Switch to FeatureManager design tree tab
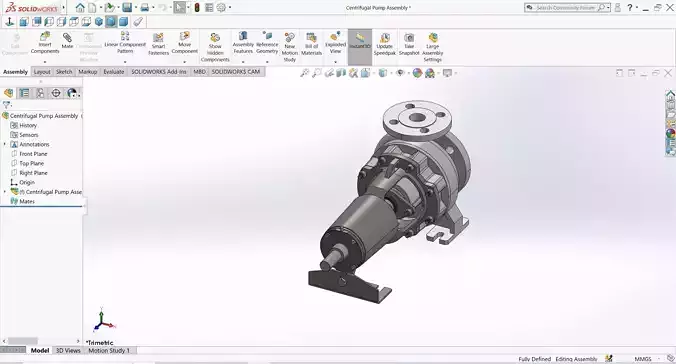This screenshot has height=364, width=676. click(x=8, y=93)
